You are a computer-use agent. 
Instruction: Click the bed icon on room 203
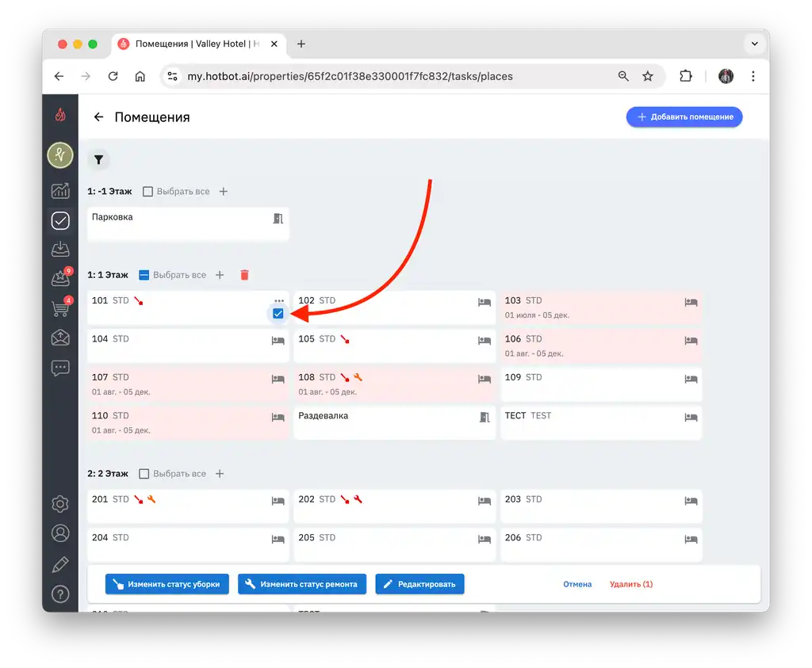[691, 501]
